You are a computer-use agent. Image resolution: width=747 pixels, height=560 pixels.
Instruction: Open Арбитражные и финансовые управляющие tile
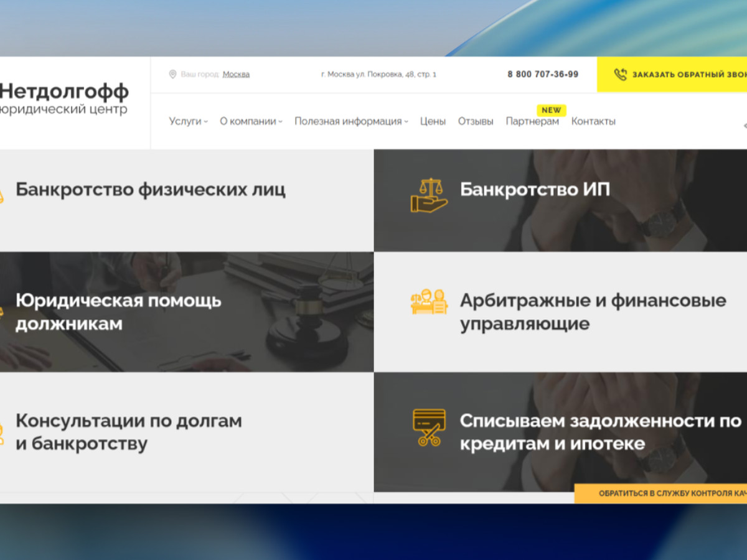pos(560,312)
